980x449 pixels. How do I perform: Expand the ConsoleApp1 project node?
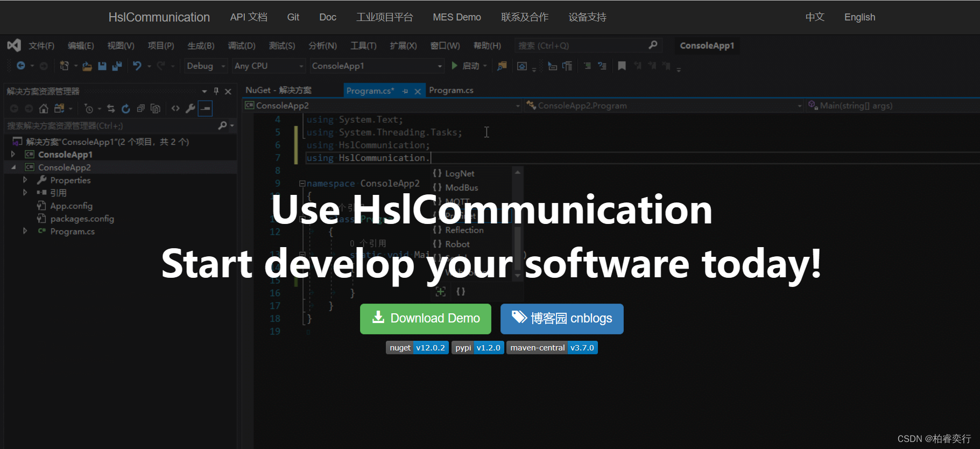coord(13,155)
